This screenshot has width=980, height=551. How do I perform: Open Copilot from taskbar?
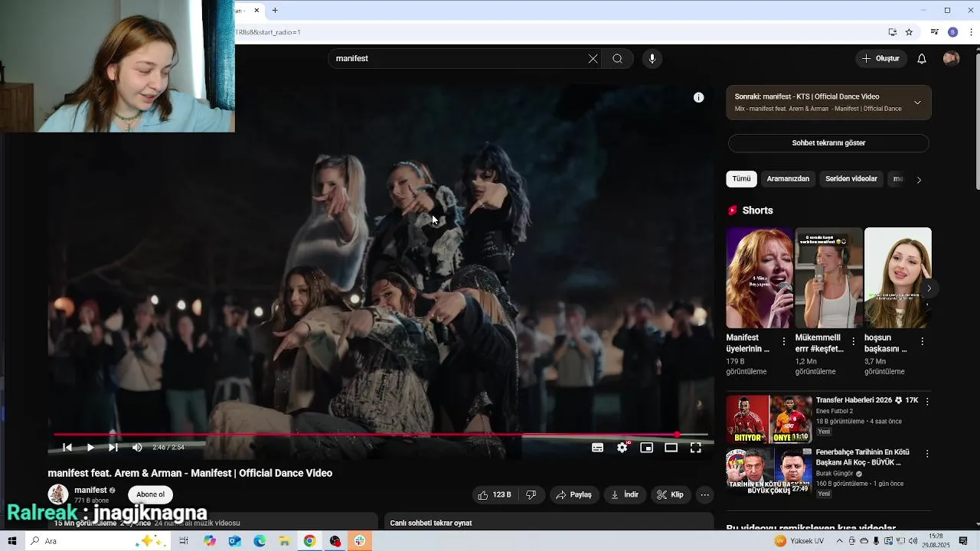pos(210,541)
